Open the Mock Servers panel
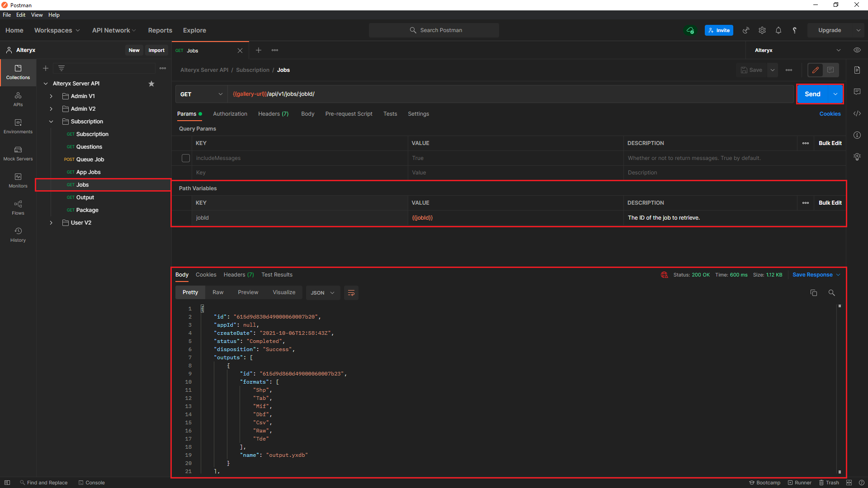The image size is (868, 488). tap(18, 153)
